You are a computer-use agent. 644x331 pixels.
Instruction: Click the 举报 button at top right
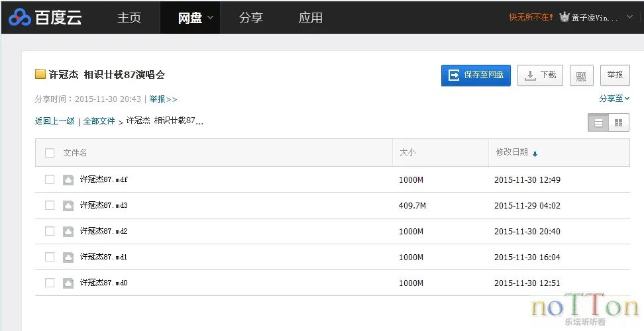[615, 75]
